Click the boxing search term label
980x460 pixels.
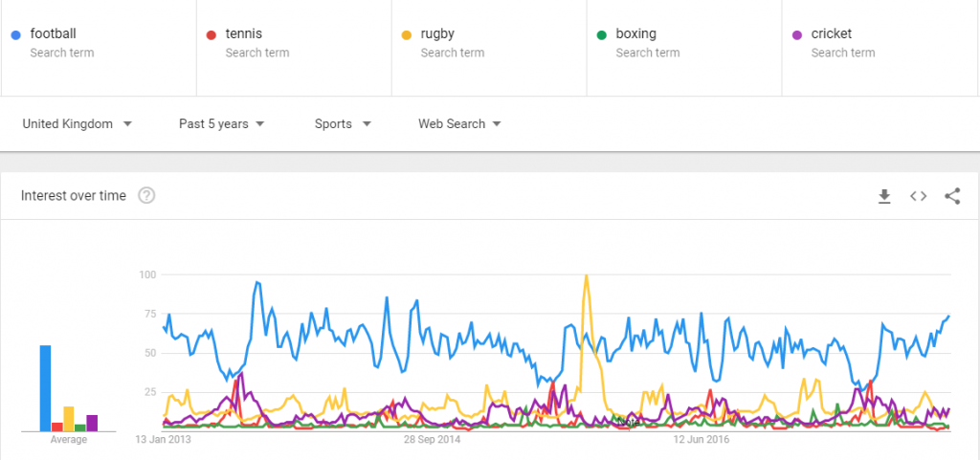635,34
